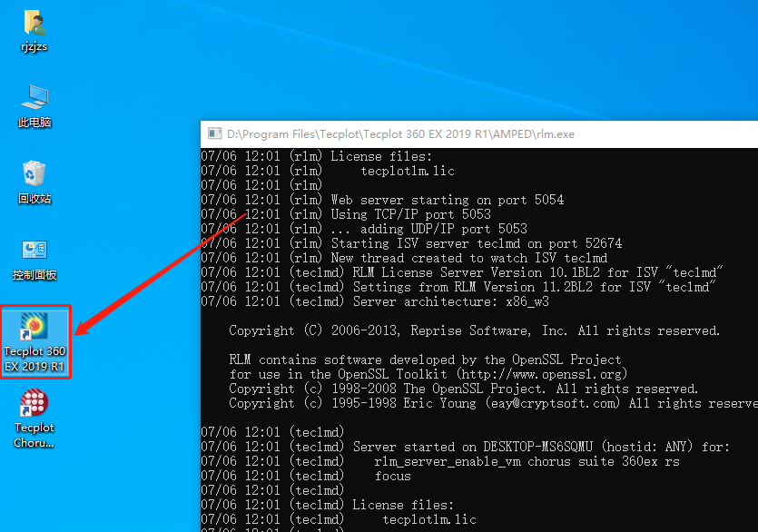Click the first '(rlm) License files:' line
This screenshot has width=758, height=532.
(317, 156)
